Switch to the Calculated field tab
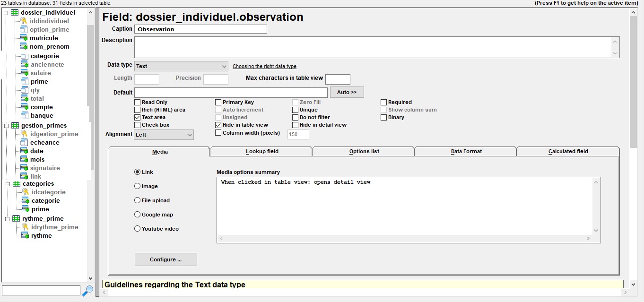Image resolution: width=644 pixels, height=302 pixels. click(x=568, y=151)
